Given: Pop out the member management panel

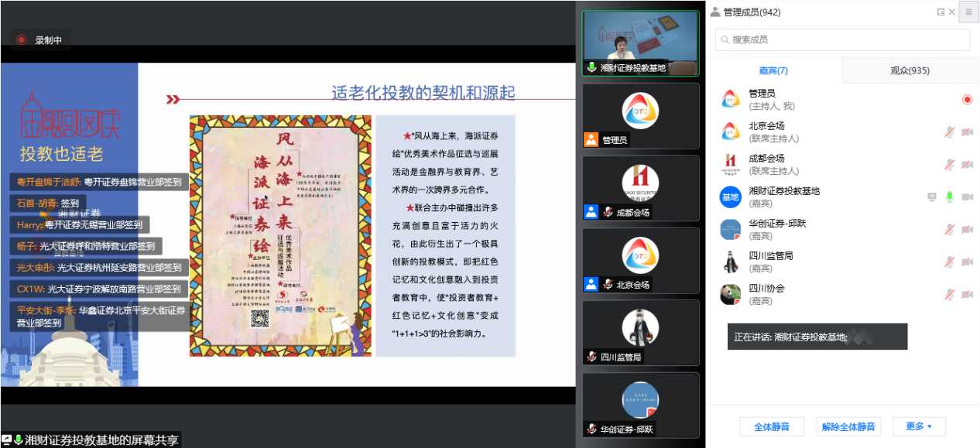Looking at the screenshot, I should click(941, 12).
